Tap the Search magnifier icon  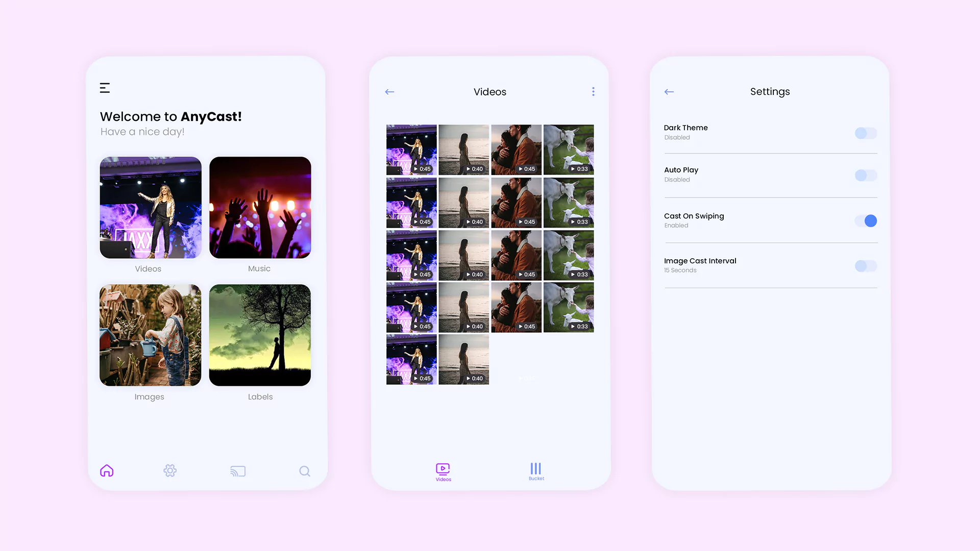tap(305, 471)
